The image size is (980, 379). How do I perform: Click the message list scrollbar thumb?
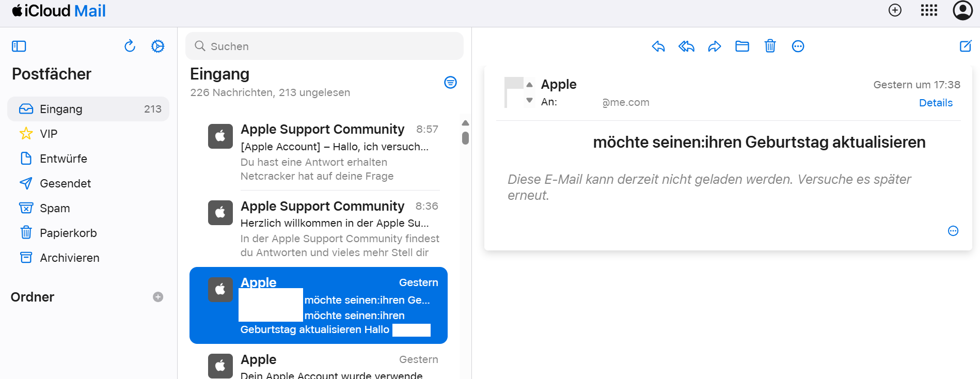coord(465,138)
